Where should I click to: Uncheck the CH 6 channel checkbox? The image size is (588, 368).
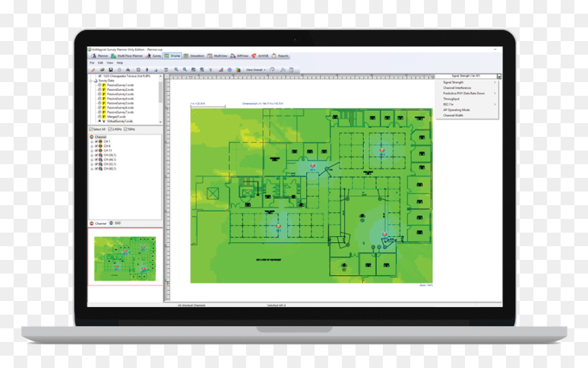(x=96, y=146)
